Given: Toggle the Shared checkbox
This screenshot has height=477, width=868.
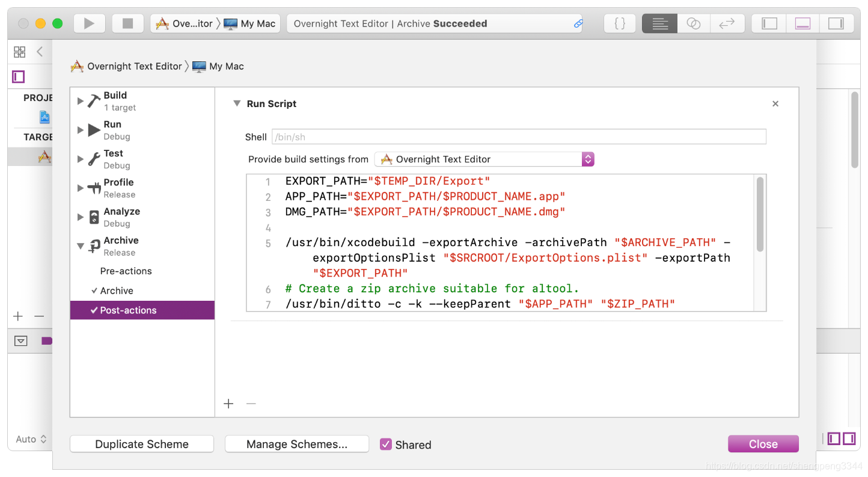Looking at the screenshot, I should tap(386, 445).
